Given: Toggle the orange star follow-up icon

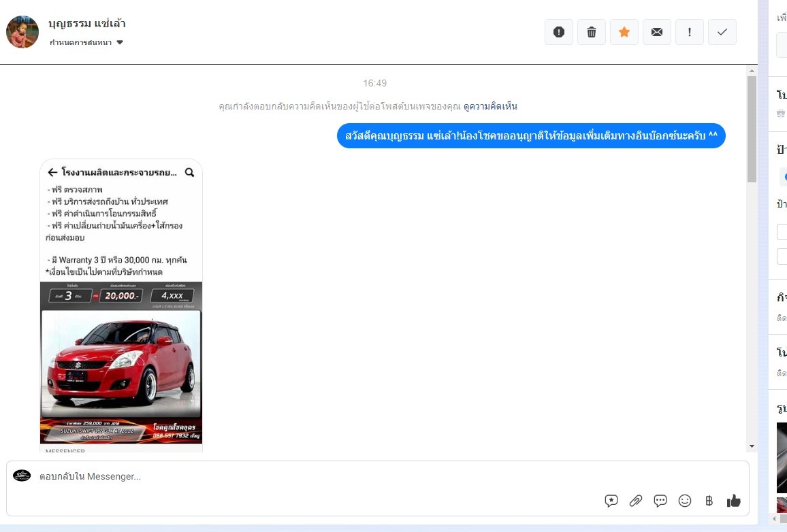Looking at the screenshot, I should point(624,32).
